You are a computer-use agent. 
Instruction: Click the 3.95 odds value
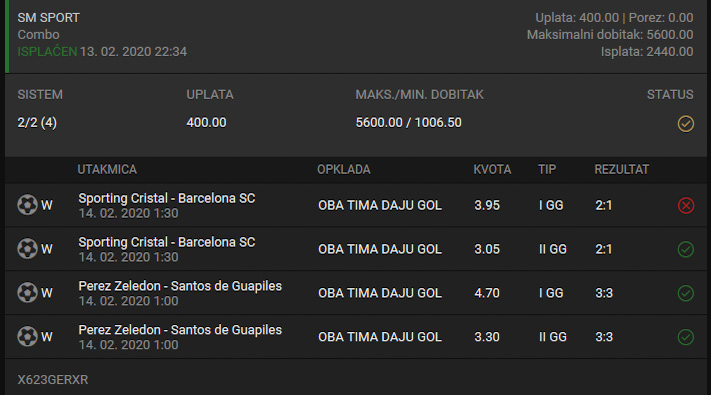point(487,205)
